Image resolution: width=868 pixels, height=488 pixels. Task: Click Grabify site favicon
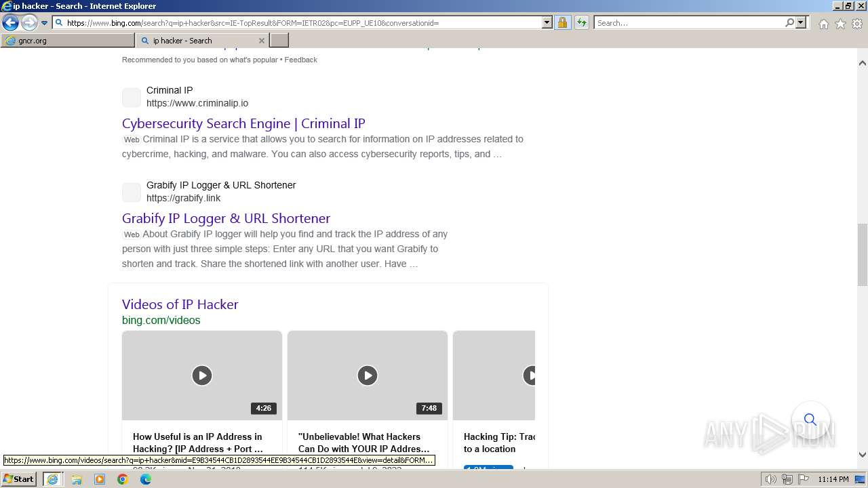coord(132,192)
